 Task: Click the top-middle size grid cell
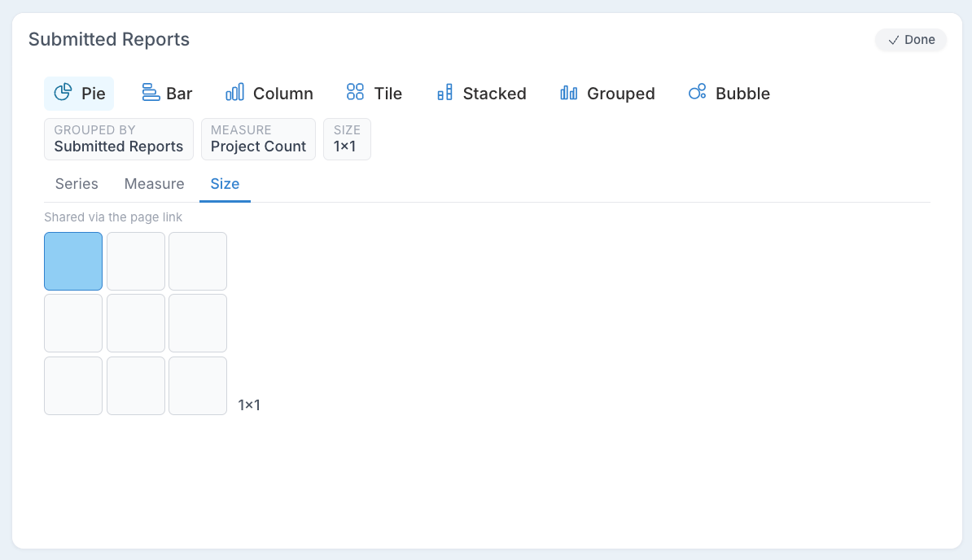(136, 261)
